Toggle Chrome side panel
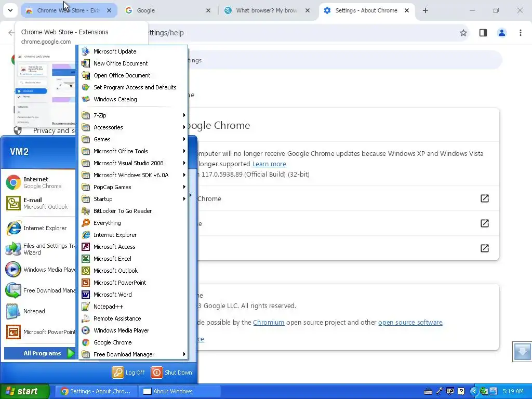Viewport: 532px width, 399px height. click(x=483, y=33)
